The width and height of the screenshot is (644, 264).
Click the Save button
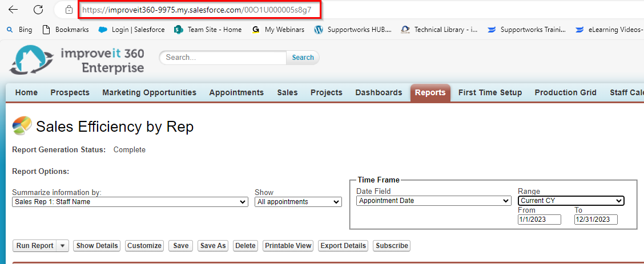pyautogui.click(x=181, y=246)
